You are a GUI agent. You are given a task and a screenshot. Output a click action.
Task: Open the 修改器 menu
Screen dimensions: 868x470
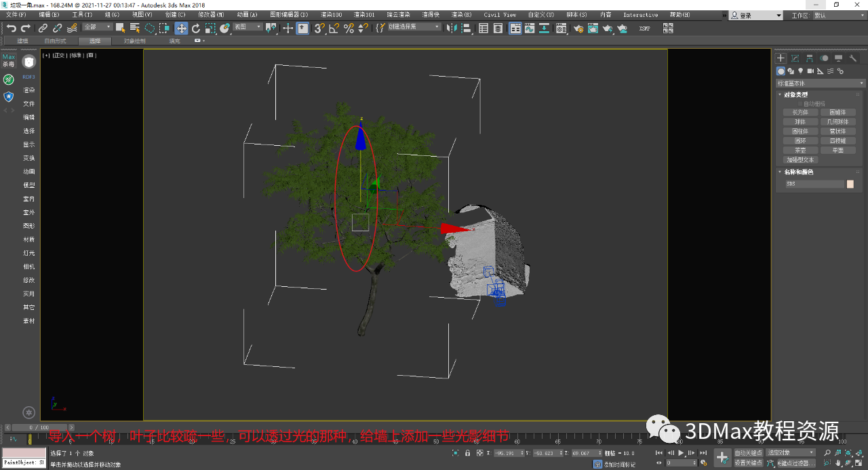[x=211, y=14]
